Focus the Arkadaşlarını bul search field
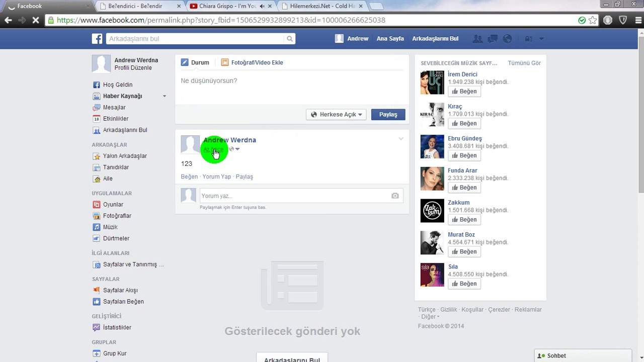 click(x=195, y=39)
